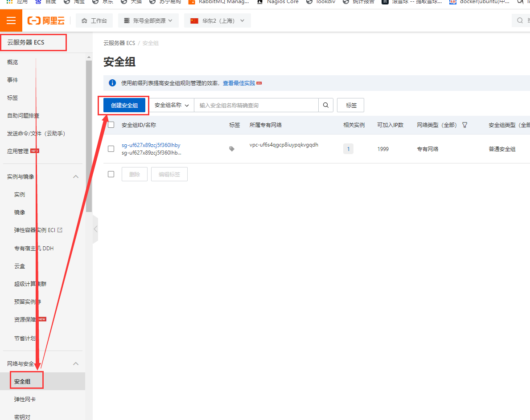Open security group sg-uf627x89zcj5f360lhby link
The width and height of the screenshot is (530, 420).
[151, 145]
